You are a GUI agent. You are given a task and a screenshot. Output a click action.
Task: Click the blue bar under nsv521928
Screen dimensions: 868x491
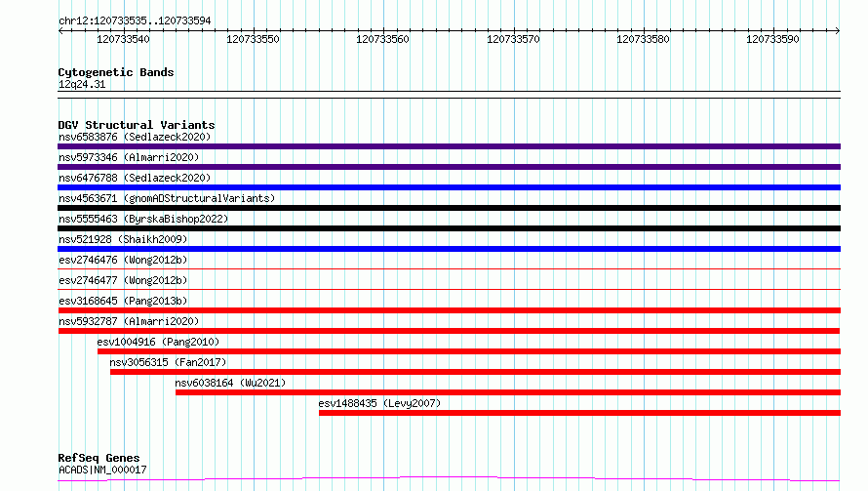449,249
